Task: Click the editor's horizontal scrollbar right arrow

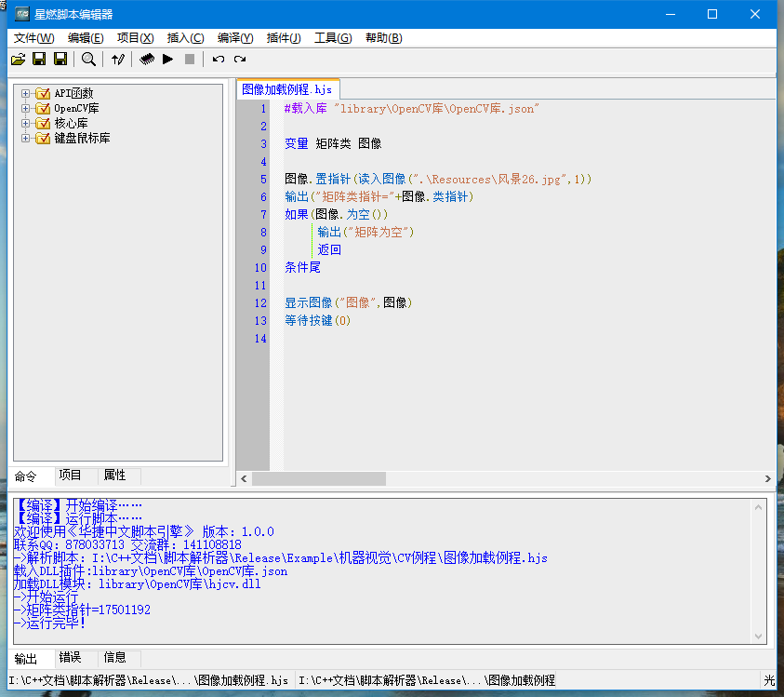Action: pyautogui.click(x=768, y=478)
